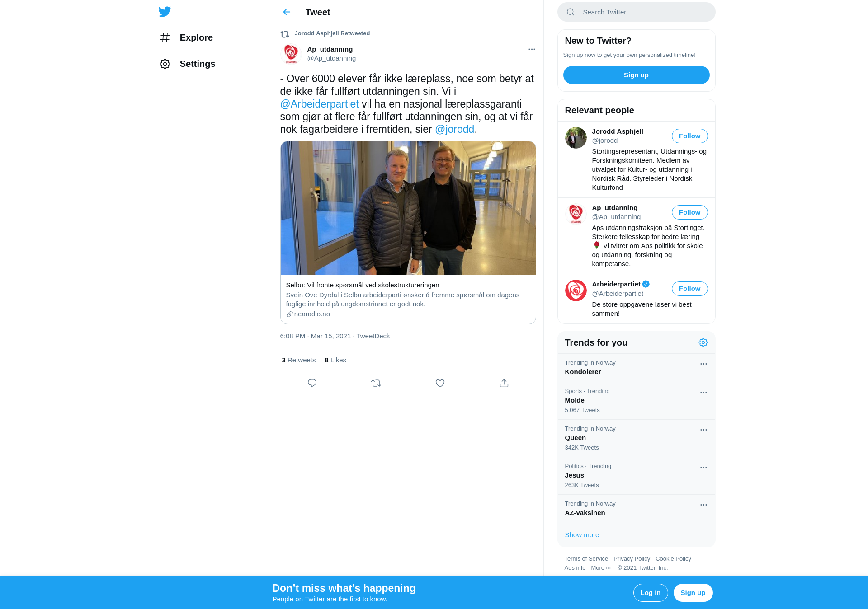Expand the More footer menu
This screenshot has height=609, width=868.
(601, 568)
